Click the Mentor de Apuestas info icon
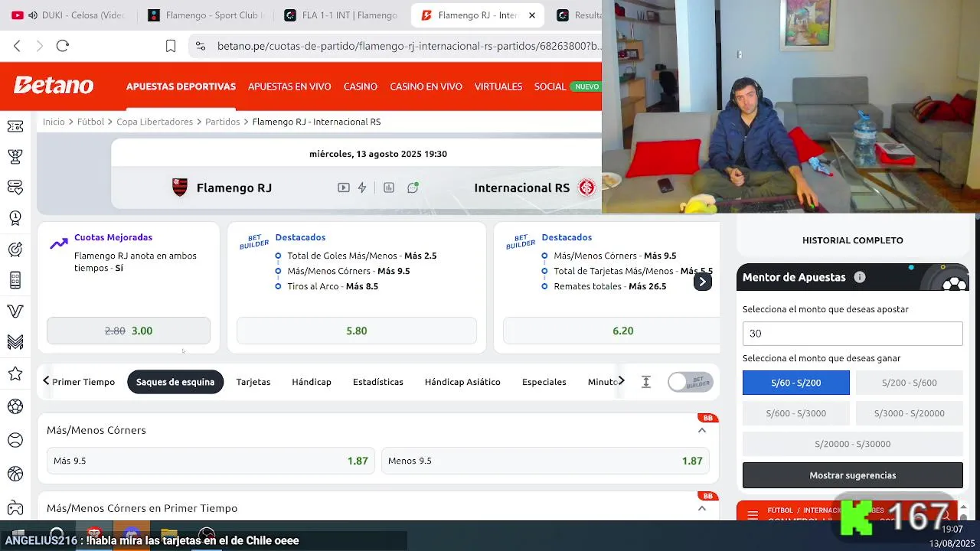Viewport: 980px width, 551px height. click(860, 277)
